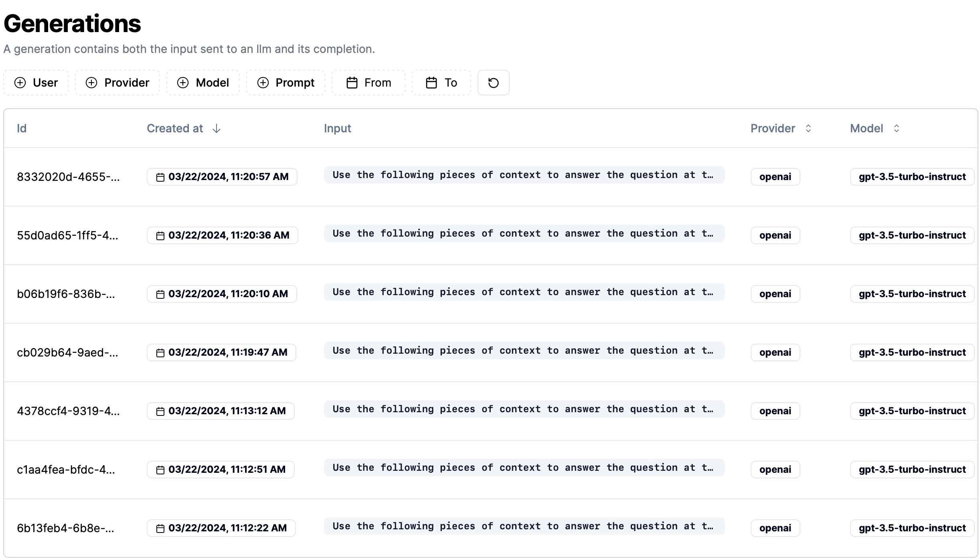Click the Input column header
The image size is (980, 559).
point(337,128)
